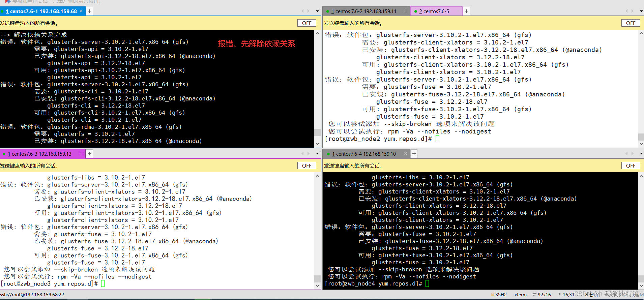Toggle OFF broadcast button in centos 7.6-2 pane
This screenshot has width=644, height=300.
click(631, 23)
